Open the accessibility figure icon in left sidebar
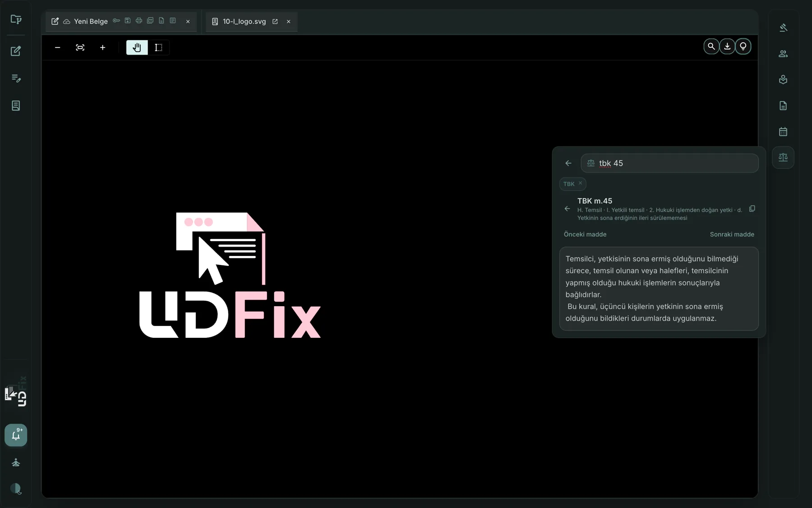Image resolution: width=812 pixels, height=508 pixels. coord(16,462)
